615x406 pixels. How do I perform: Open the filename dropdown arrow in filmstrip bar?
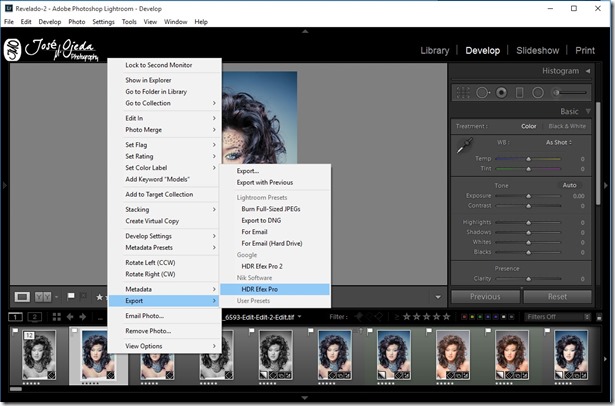(x=300, y=316)
